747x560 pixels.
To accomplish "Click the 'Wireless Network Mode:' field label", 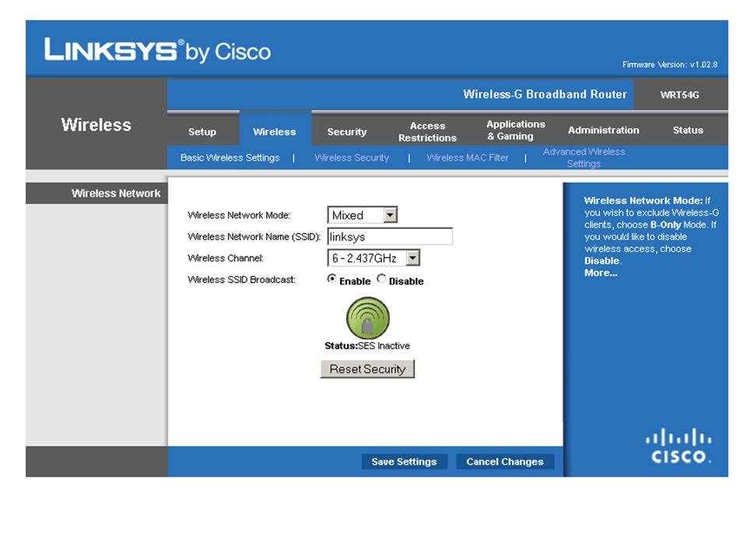I will click(x=239, y=215).
